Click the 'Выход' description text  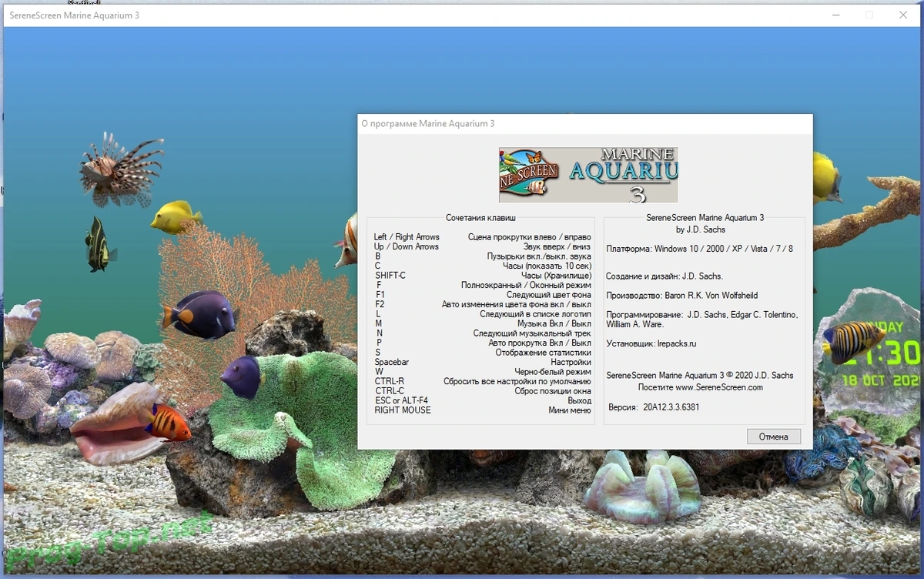click(579, 400)
